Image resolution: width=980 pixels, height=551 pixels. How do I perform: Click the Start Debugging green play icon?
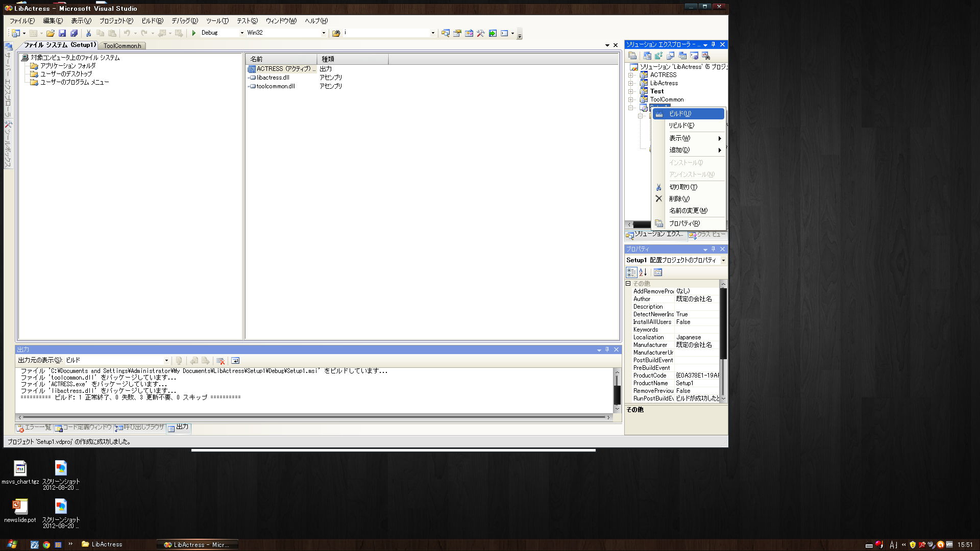[x=194, y=33]
